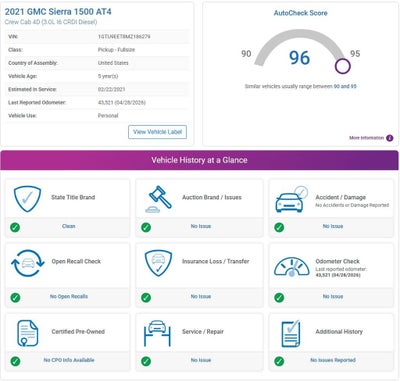Click the Accident / Damage car icon
400x382 pixels.
tap(291, 199)
